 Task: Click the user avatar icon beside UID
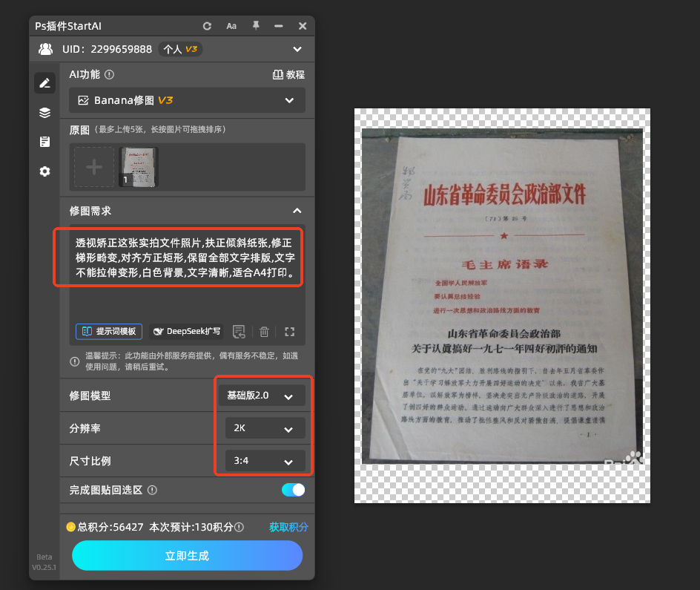coord(45,49)
